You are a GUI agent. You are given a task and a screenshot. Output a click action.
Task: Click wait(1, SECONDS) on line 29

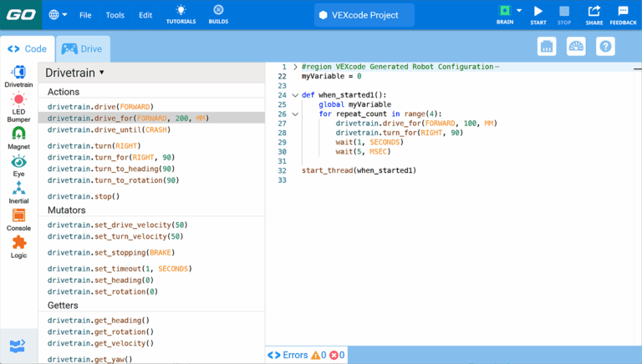pos(369,142)
